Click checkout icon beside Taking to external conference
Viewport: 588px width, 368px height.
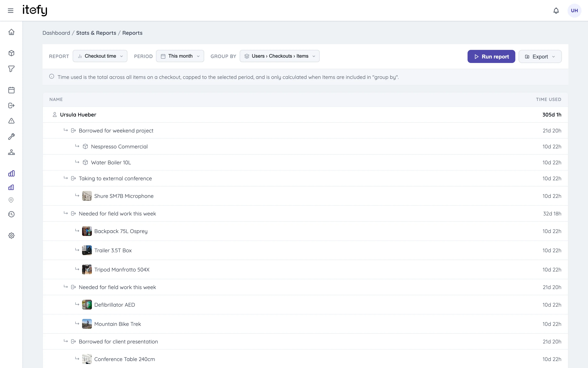[x=73, y=178]
